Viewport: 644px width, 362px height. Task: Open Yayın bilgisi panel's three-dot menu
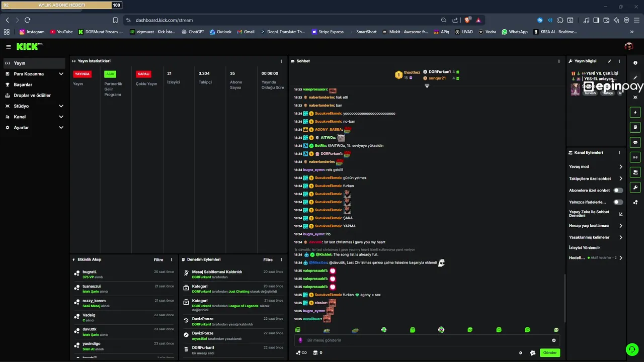619,61
